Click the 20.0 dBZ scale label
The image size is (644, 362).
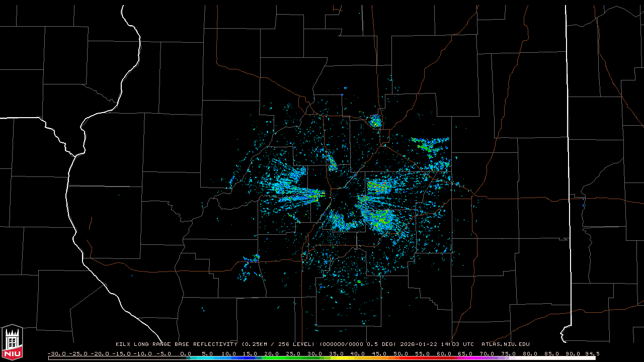pos(272,353)
